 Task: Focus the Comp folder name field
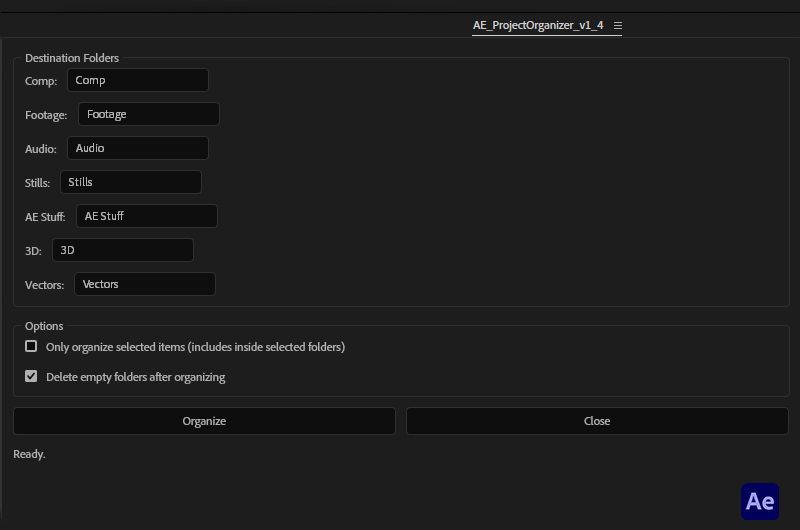pos(138,80)
